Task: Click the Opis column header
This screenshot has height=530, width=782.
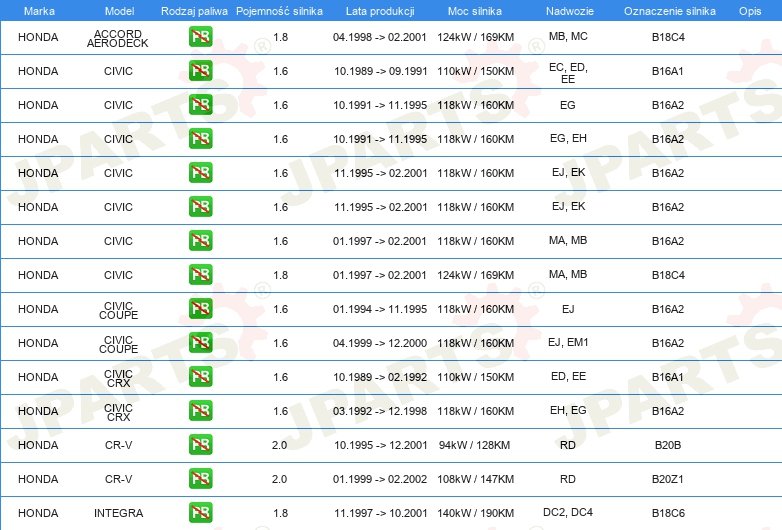Action: coord(750,11)
